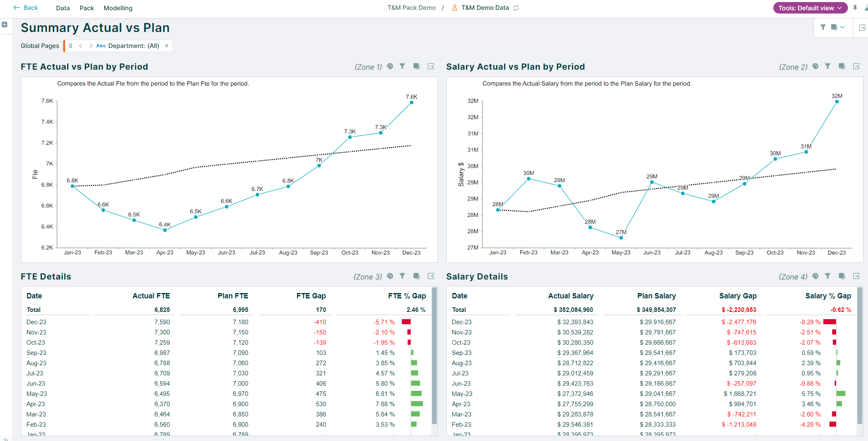Select the palette icon on Salary Details panel
This screenshot has height=441, width=868.
pos(815,276)
